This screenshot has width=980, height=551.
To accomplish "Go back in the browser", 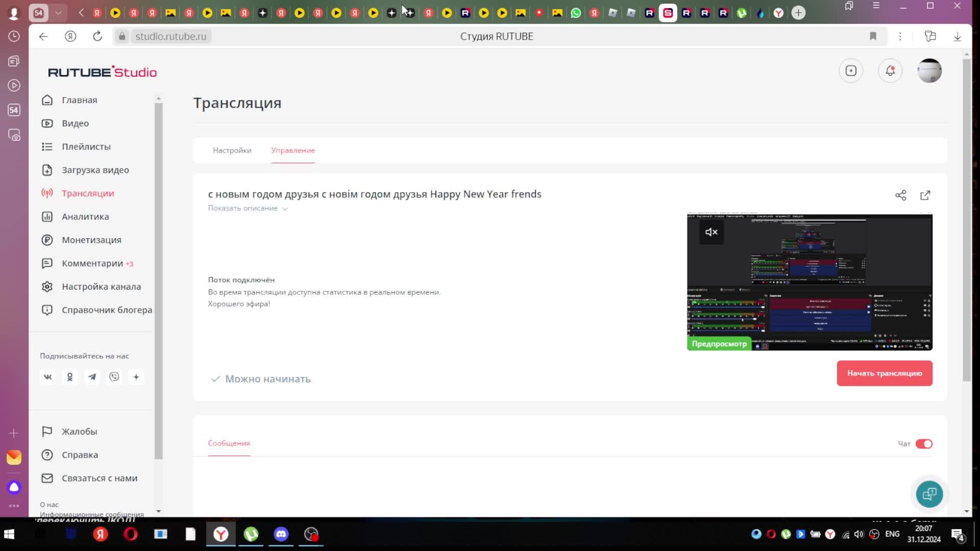I will (x=43, y=36).
